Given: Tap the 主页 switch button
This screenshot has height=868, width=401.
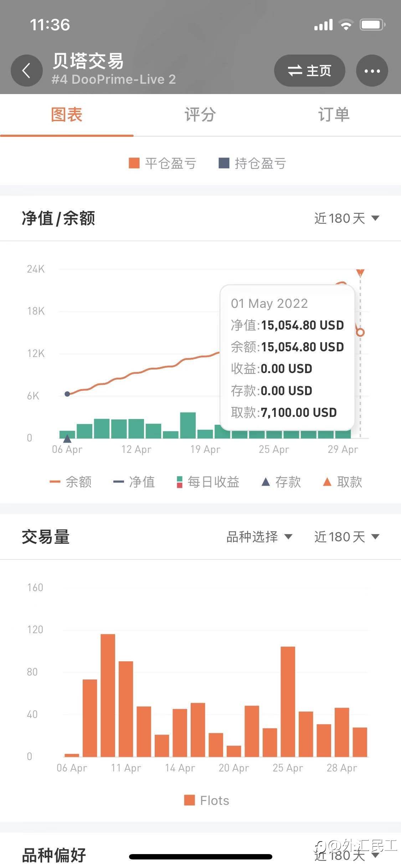Looking at the screenshot, I should (309, 71).
